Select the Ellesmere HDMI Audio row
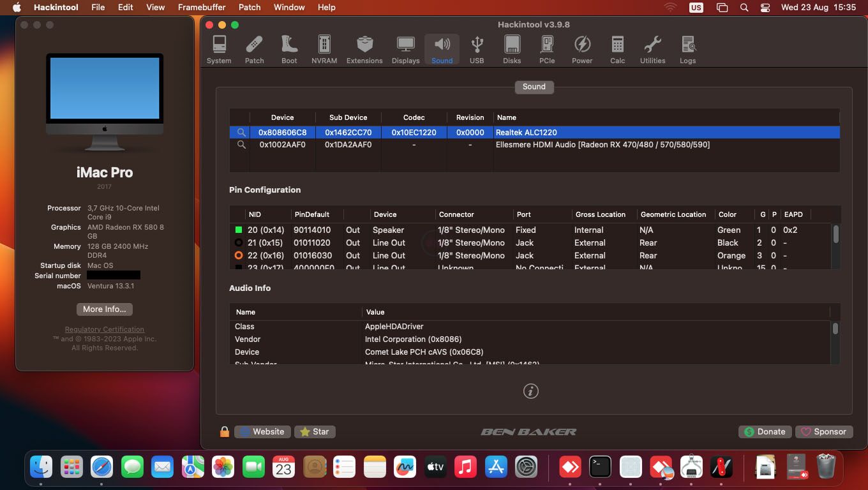This screenshot has height=490, width=868. click(534, 145)
